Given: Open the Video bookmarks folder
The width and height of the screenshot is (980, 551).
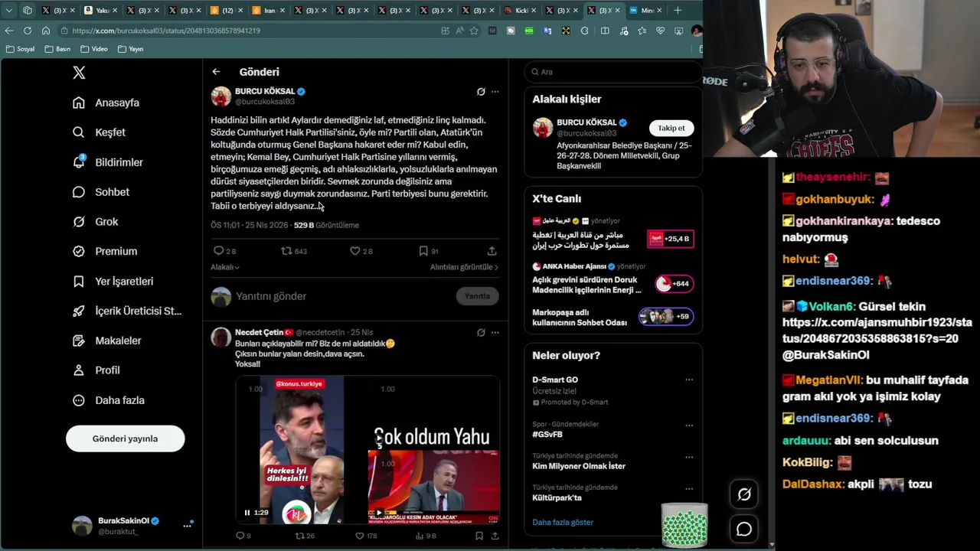Looking at the screenshot, I should (93, 49).
